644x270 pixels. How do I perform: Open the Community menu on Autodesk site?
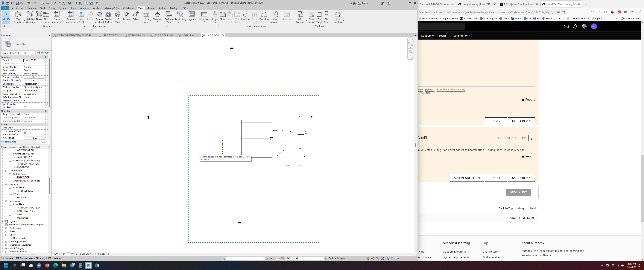[462, 36]
